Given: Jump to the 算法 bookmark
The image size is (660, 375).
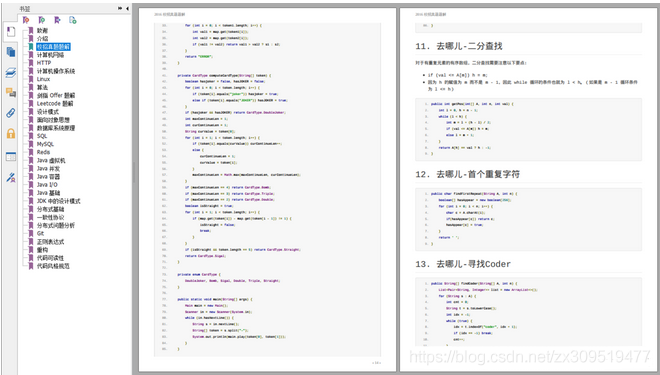Looking at the screenshot, I should pos(42,87).
